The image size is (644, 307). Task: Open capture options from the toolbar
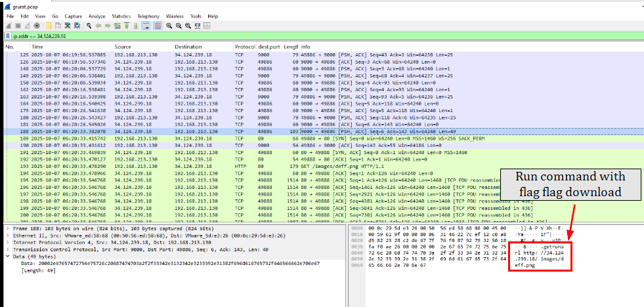click(x=37, y=26)
